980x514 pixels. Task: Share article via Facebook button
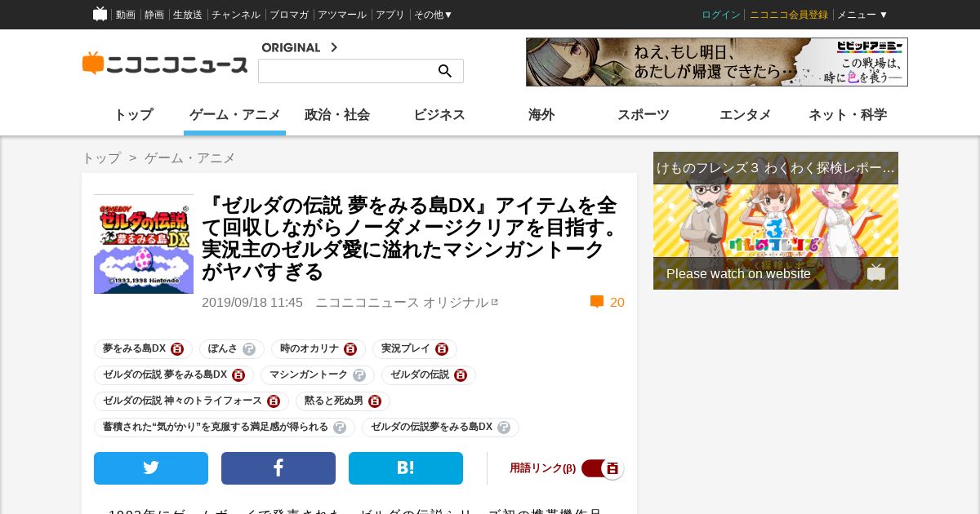(278, 468)
